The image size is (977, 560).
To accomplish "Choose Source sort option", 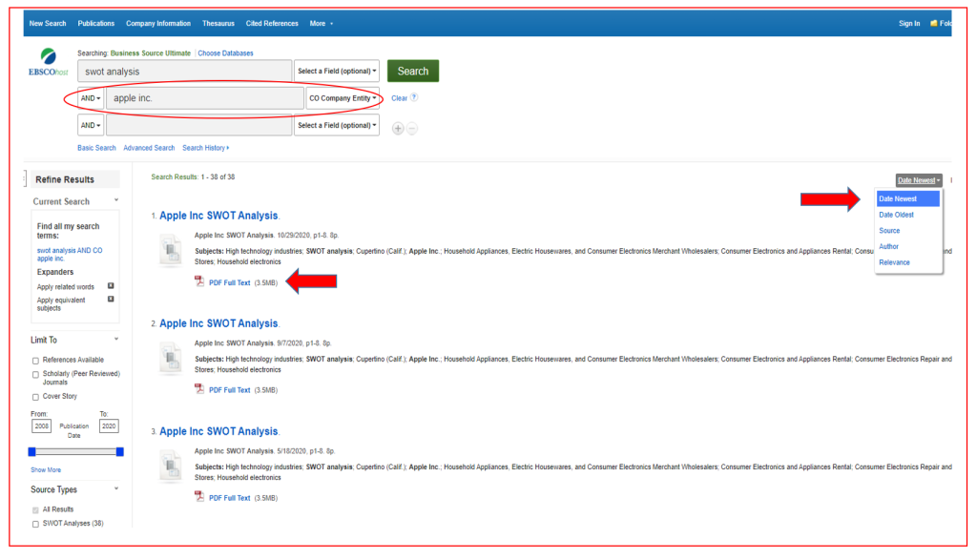I will (889, 231).
